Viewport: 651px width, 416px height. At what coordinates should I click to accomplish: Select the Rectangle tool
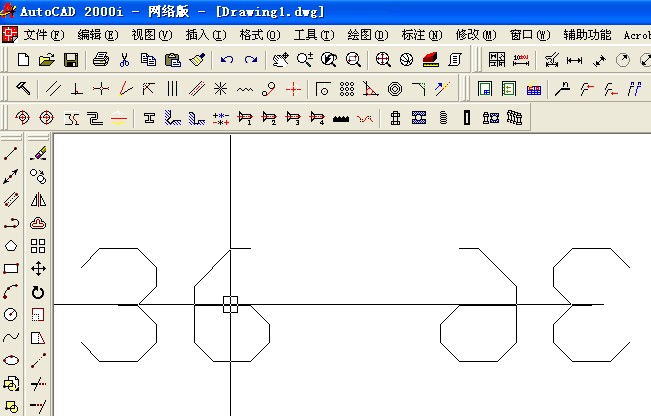pyautogui.click(x=11, y=269)
